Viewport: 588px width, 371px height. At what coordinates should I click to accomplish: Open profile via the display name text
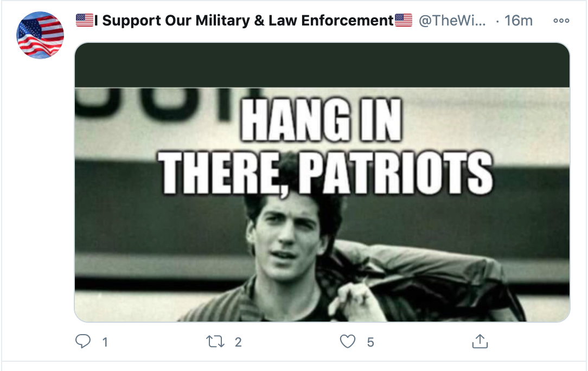tap(244, 20)
